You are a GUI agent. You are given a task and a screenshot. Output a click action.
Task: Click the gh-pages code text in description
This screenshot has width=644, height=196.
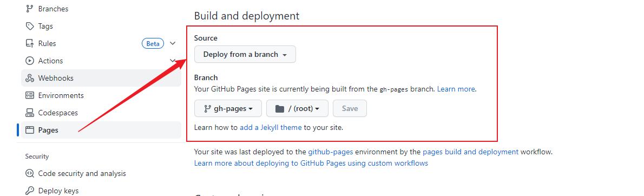point(394,89)
